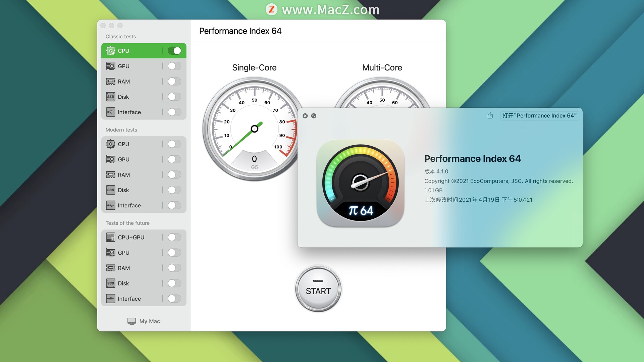Image resolution: width=644 pixels, height=362 pixels.
Task: Select the CPU+GPU label in future tests
Action: click(x=131, y=237)
